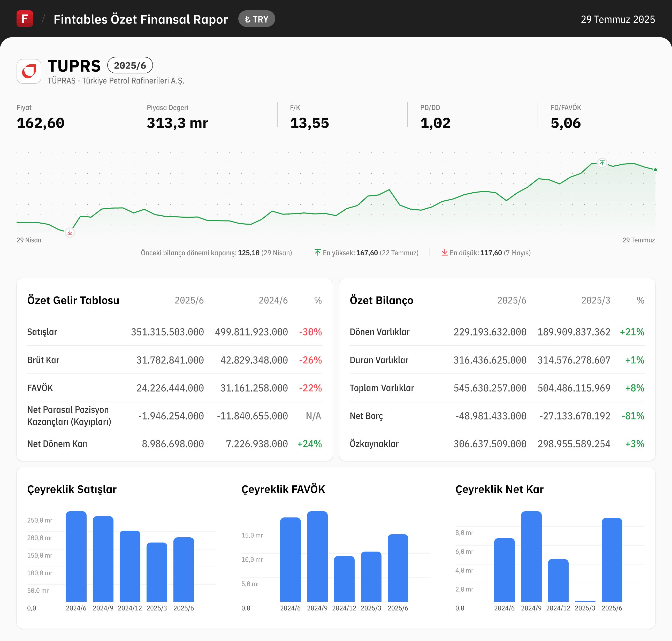Select the TRY currency badge
The image size is (672, 641).
tap(257, 19)
